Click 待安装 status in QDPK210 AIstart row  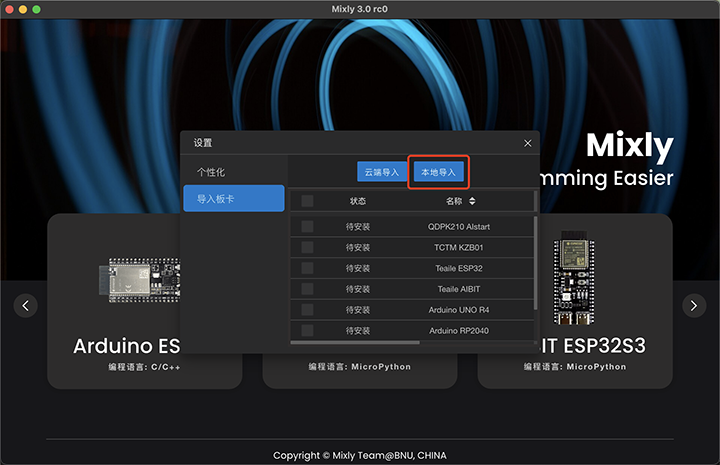click(x=358, y=227)
